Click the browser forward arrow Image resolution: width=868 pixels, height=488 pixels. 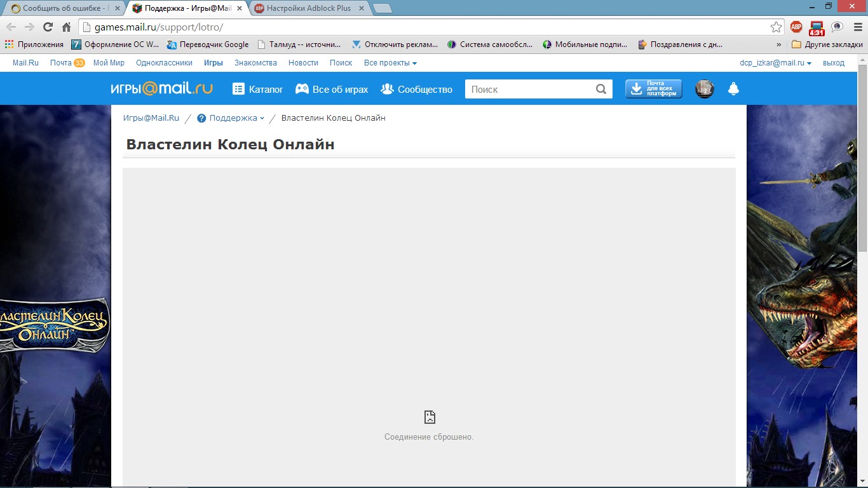pyautogui.click(x=29, y=27)
